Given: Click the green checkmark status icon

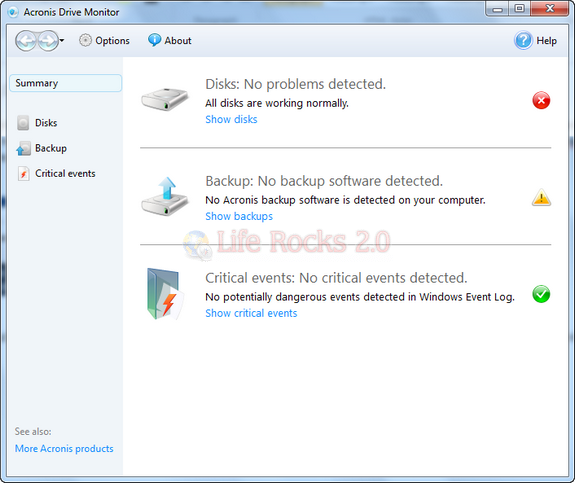Looking at the screenshot, I should [541, 294].
